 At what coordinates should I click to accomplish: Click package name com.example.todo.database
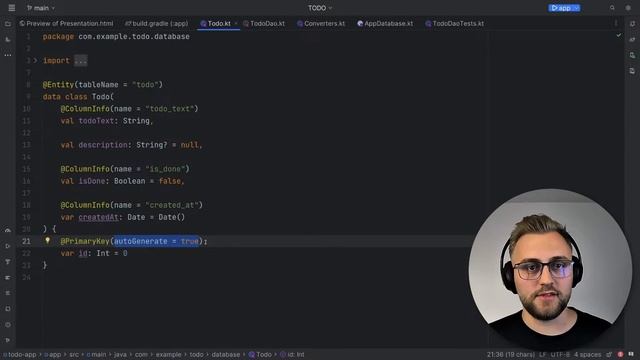point(134,36)
